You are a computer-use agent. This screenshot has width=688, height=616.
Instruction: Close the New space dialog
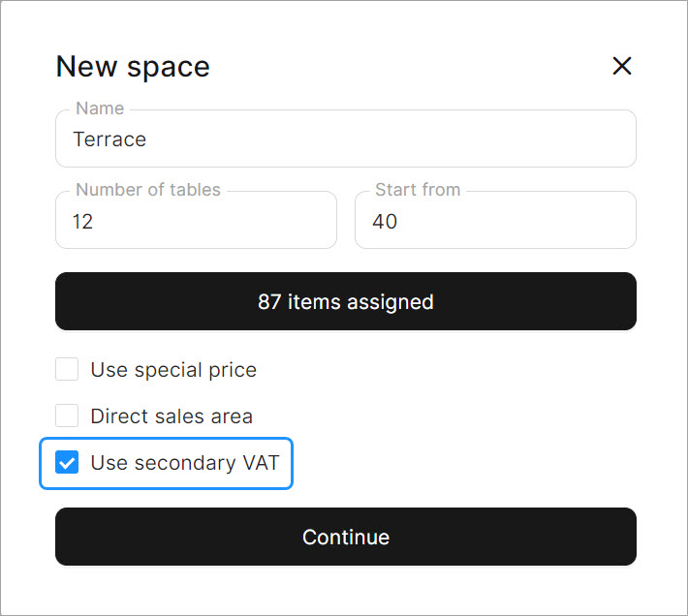[x=622, y=66]
